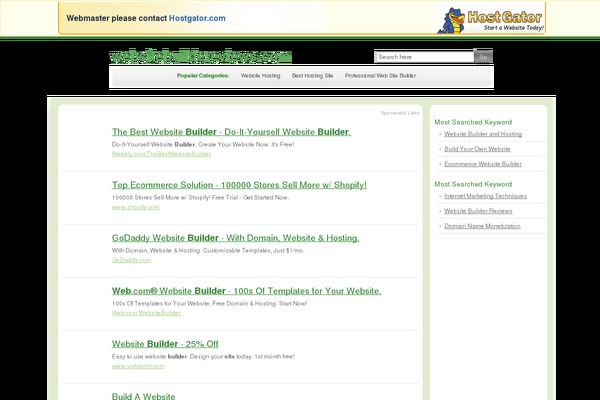Click the GoDaddy ad description text
The image size is (600, 400).
(x=208, y=250)
